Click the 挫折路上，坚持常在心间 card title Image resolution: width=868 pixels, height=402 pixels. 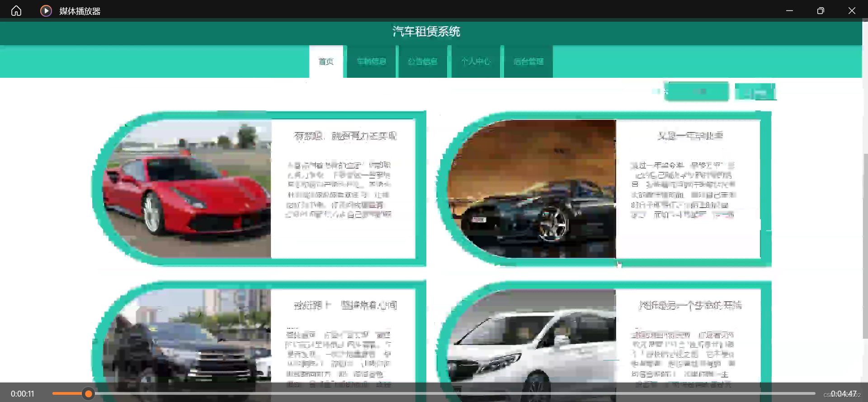(x=345, y=305)
